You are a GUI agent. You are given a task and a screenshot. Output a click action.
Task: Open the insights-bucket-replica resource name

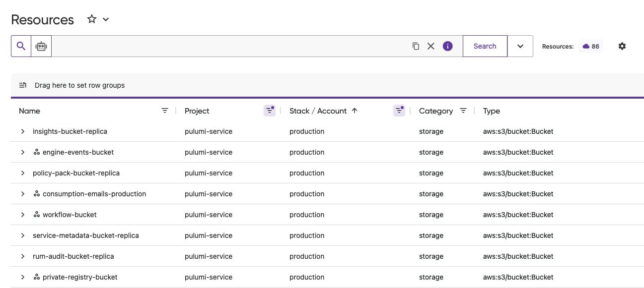[x=70, y=131]
